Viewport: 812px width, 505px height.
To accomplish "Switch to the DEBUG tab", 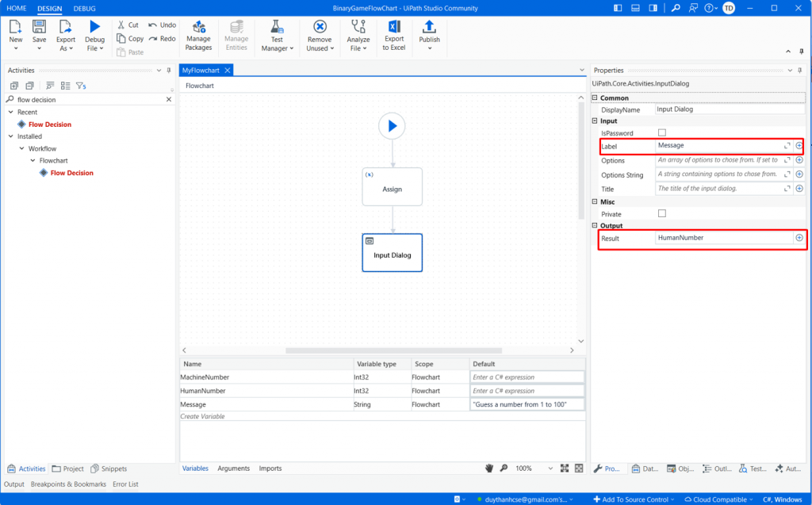I will tap(84, 8).
